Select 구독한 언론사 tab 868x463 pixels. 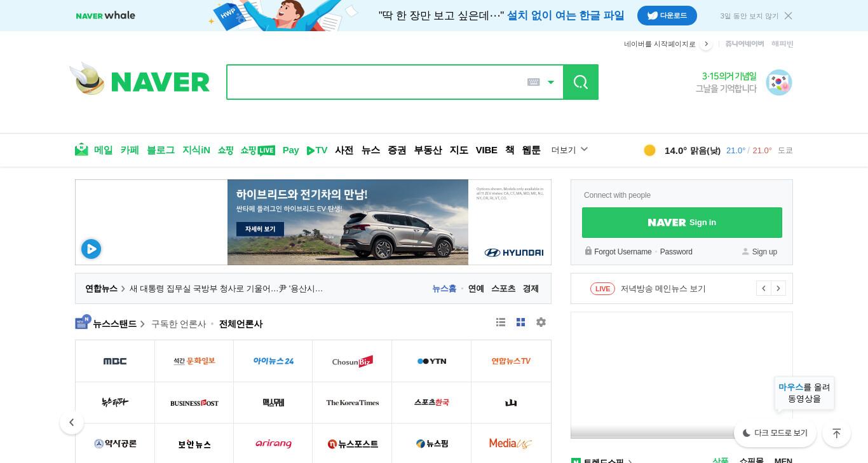tap(179, 324)
